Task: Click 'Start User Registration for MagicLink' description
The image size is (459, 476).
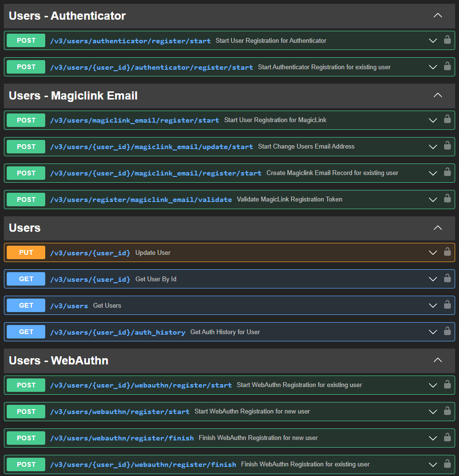Action: tap(275, 120)
